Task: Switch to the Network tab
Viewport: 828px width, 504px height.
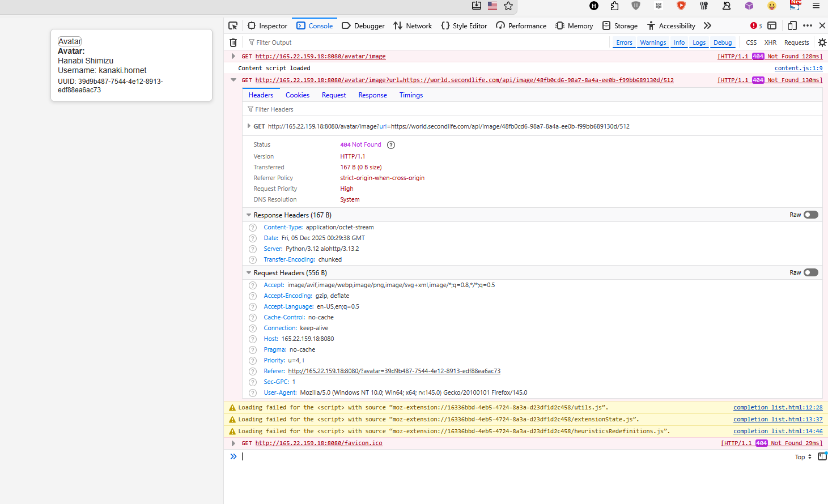Action: (x=413, y=25)
